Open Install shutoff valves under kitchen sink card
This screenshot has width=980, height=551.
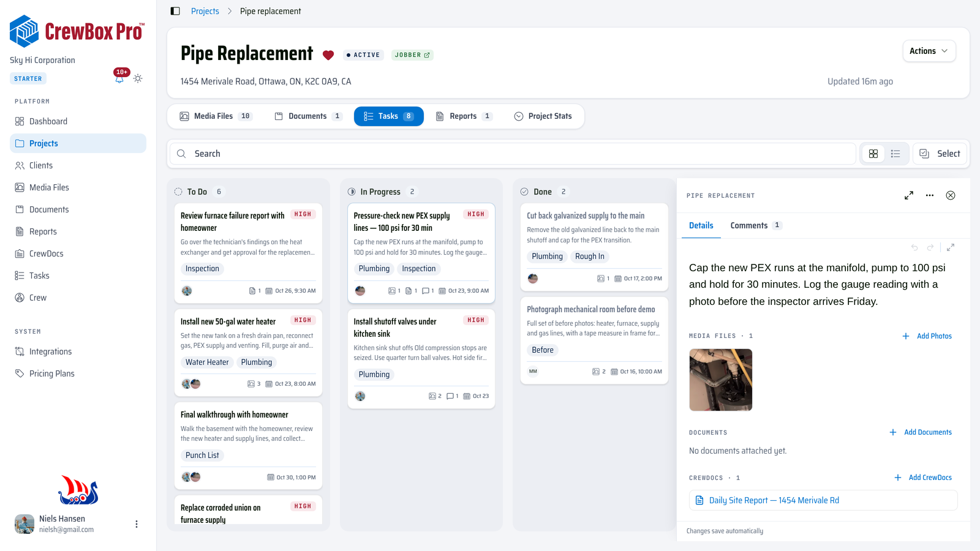[421, 359]
